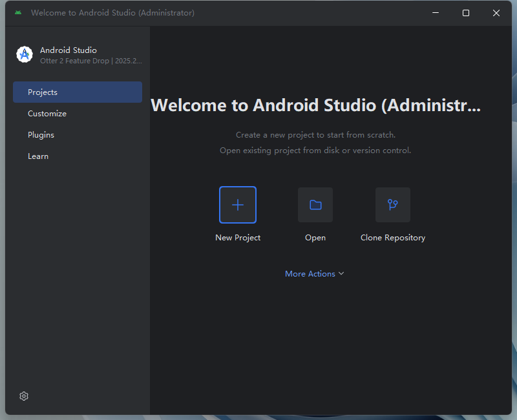Click the Android Studio product name text
The image size is (517, 420).
click(69, 50)
